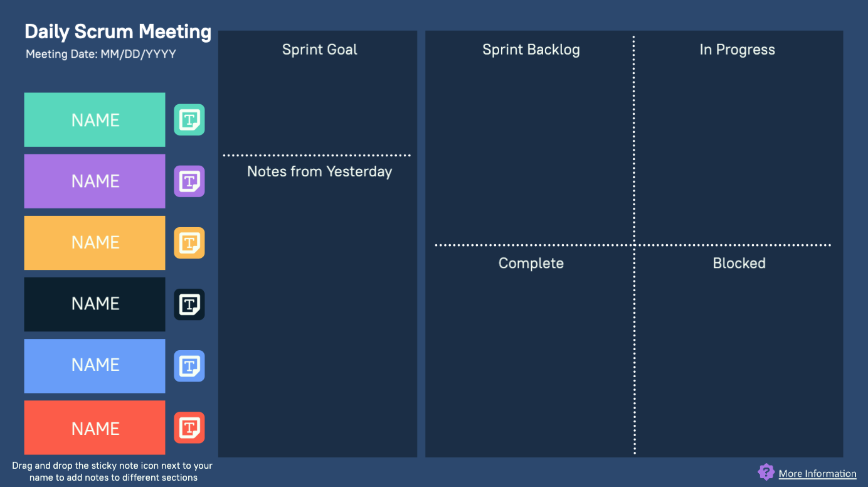Click the Sprint Goal section heading
The image size is (868, 487).
[319, 50]
